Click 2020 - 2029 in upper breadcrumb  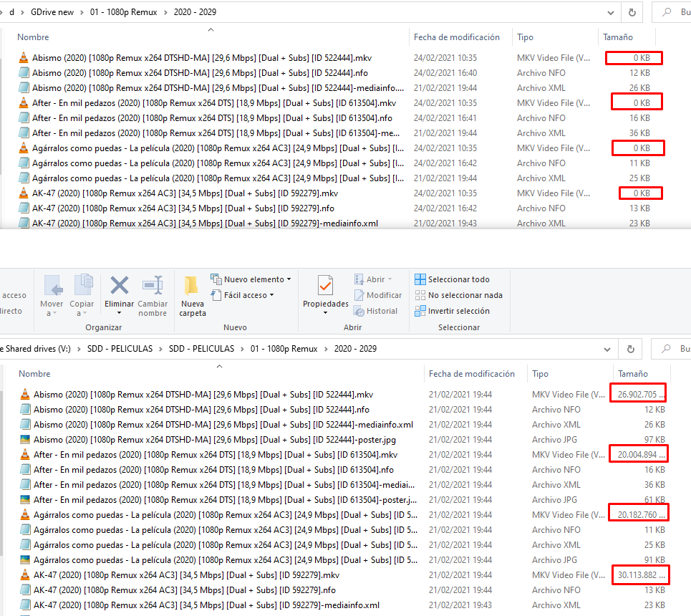click(195, 12)
